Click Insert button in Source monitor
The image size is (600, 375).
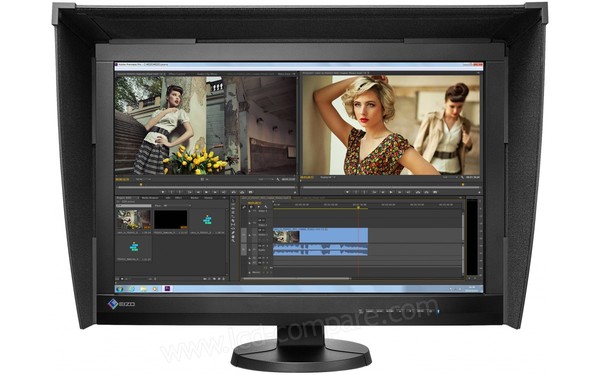pyautogui.click(x=234, y=192)
